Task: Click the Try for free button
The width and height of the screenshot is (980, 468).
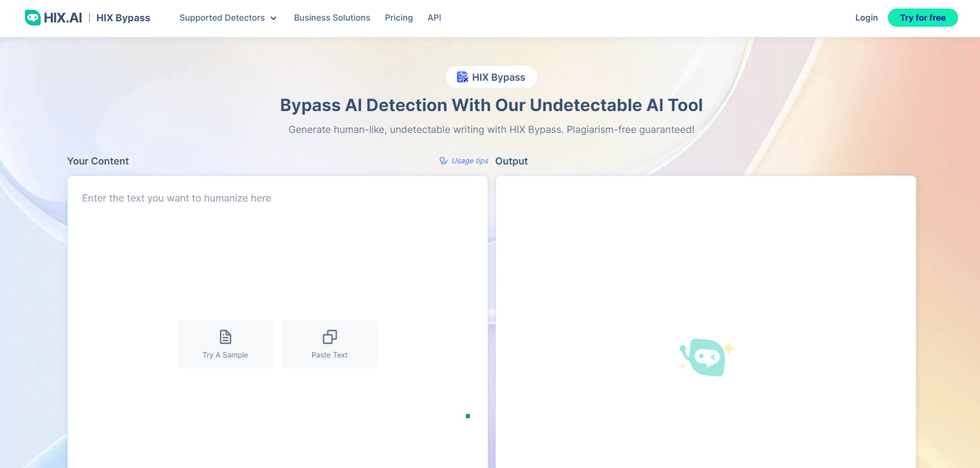Action: click(x=923, y=18)
